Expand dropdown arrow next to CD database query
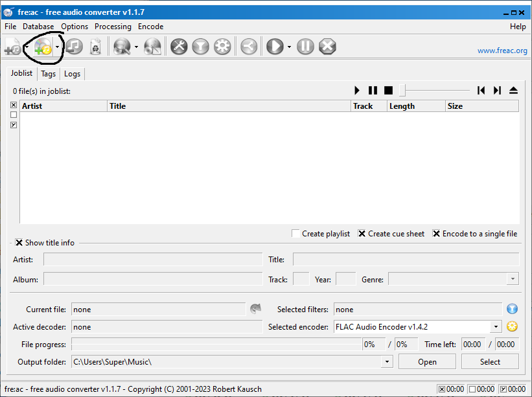 (136, 47)
